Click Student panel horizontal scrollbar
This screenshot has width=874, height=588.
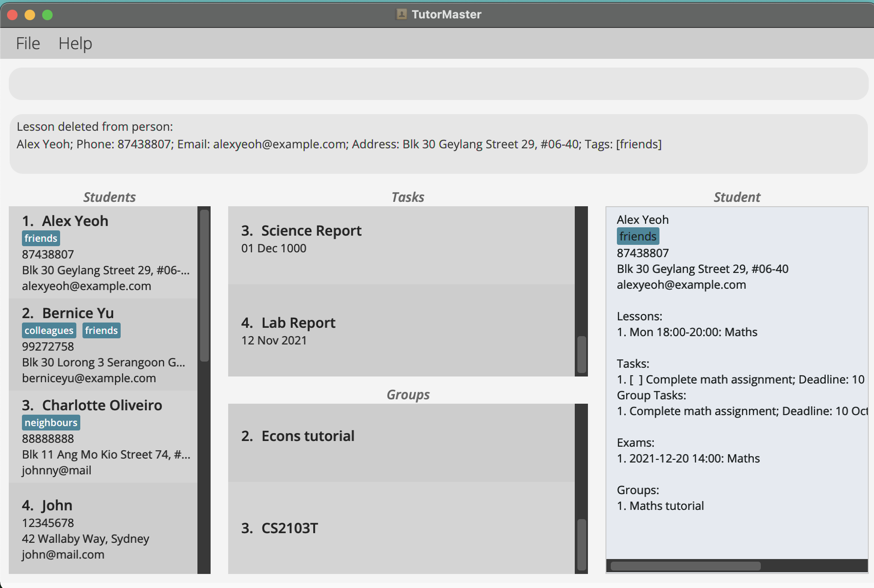(x=685, y=566)
